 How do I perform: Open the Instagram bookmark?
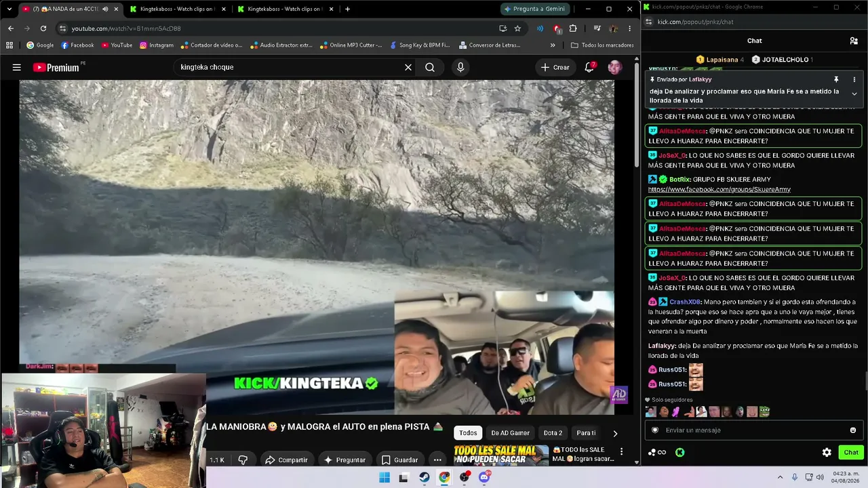156,45
